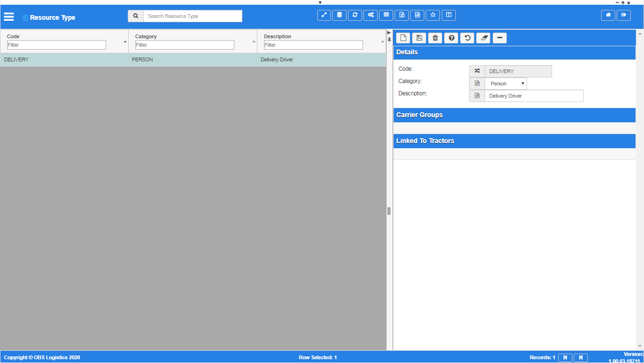Click the database stack toolbar icon
This screenshot has height=363, width=644.
click(339, 15)
